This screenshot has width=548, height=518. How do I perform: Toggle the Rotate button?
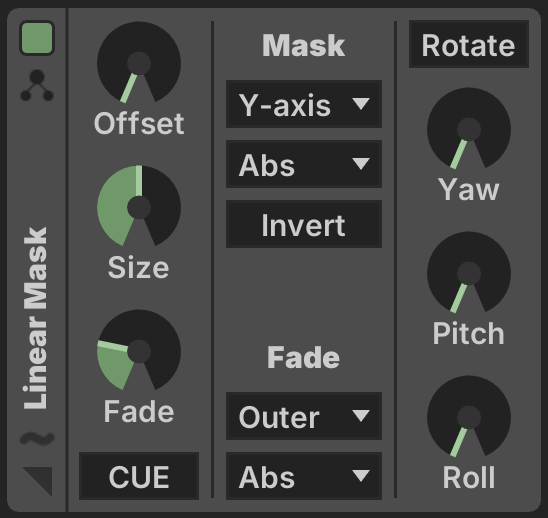pyautogui.click(x=469, y=44)
